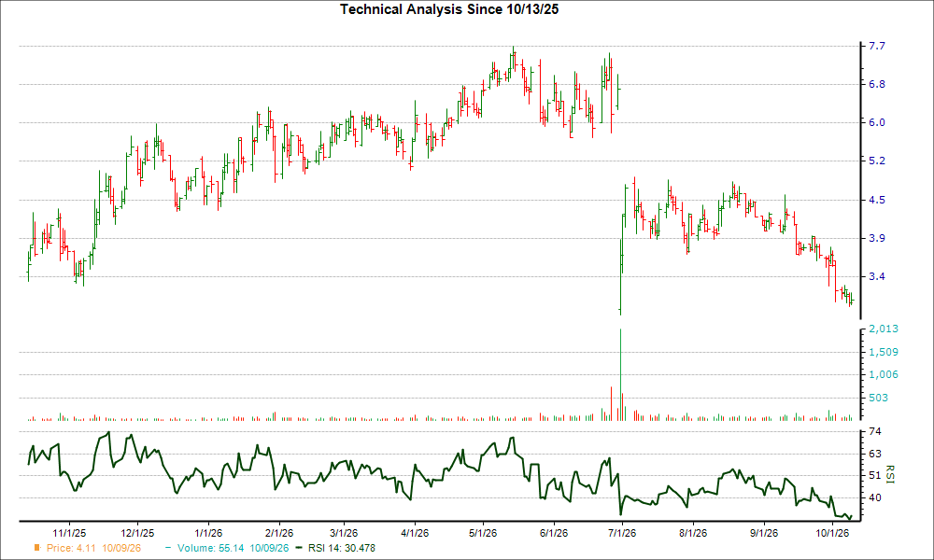Click the tallest volume spike bar near 7/1/26
This screenshot has height=560, width=934.
point(621,375)
